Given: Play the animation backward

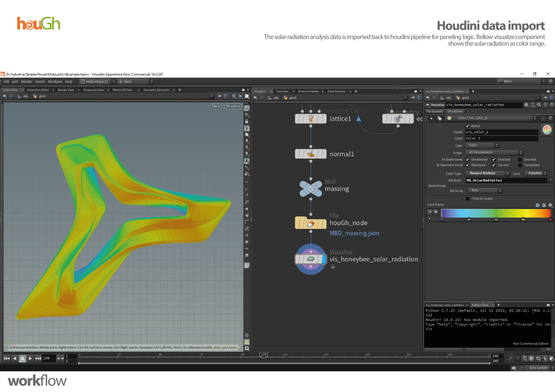Looking at the screenshot, I should 15,358.
